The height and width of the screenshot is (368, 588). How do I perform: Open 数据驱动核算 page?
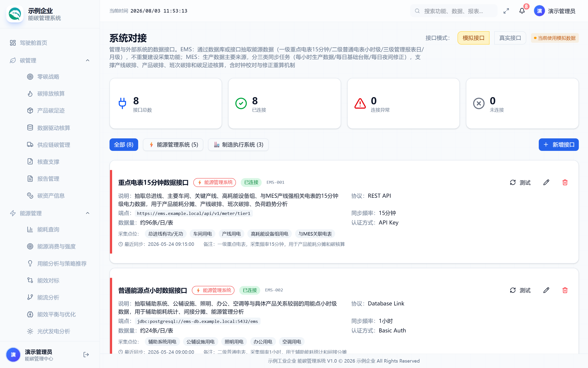tap(54, 128)
